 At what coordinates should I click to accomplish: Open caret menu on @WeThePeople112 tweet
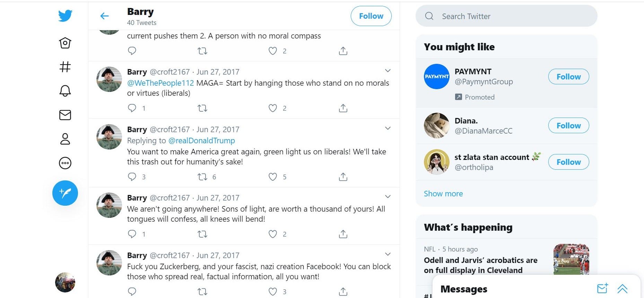(388, 71)
